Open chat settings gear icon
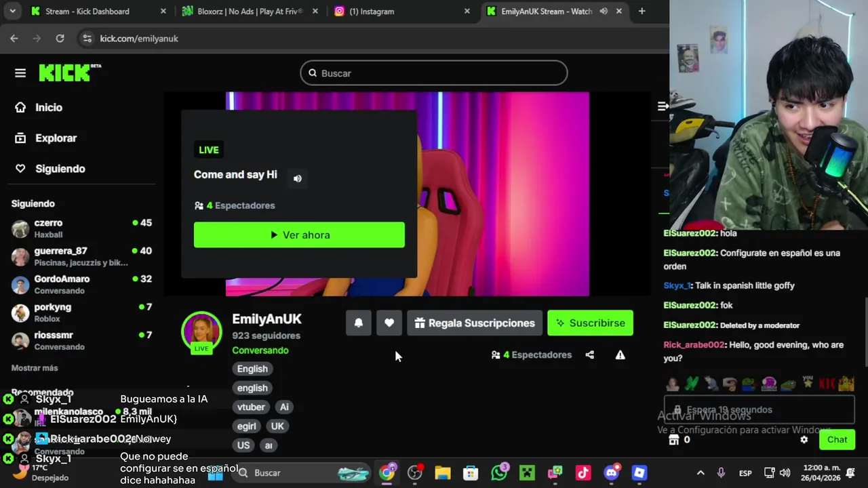The image size is (868, 488). 804,439
